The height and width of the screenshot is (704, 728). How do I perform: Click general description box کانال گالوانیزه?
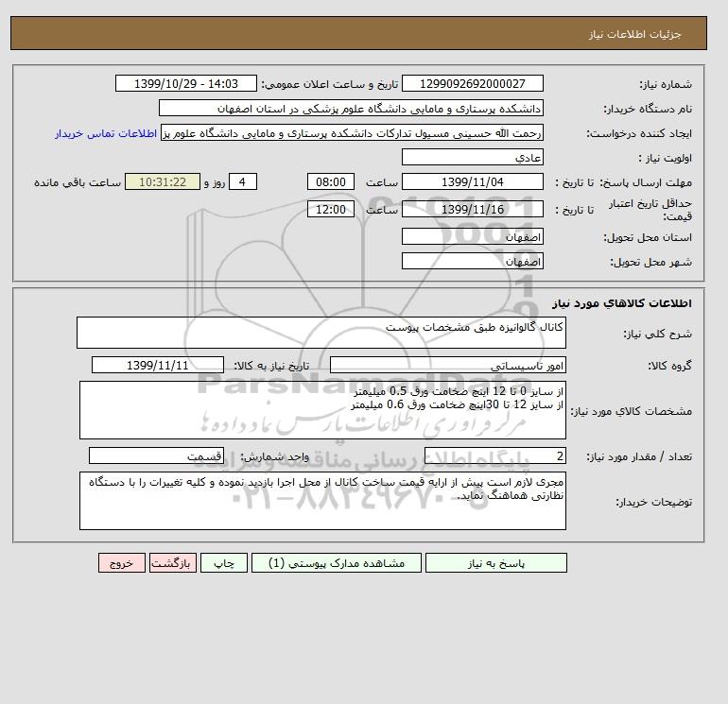(x=321, y=333)
